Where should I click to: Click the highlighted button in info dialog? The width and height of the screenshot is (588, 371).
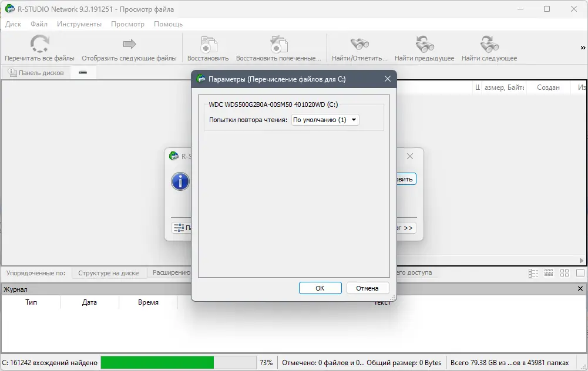click(406, 179)
